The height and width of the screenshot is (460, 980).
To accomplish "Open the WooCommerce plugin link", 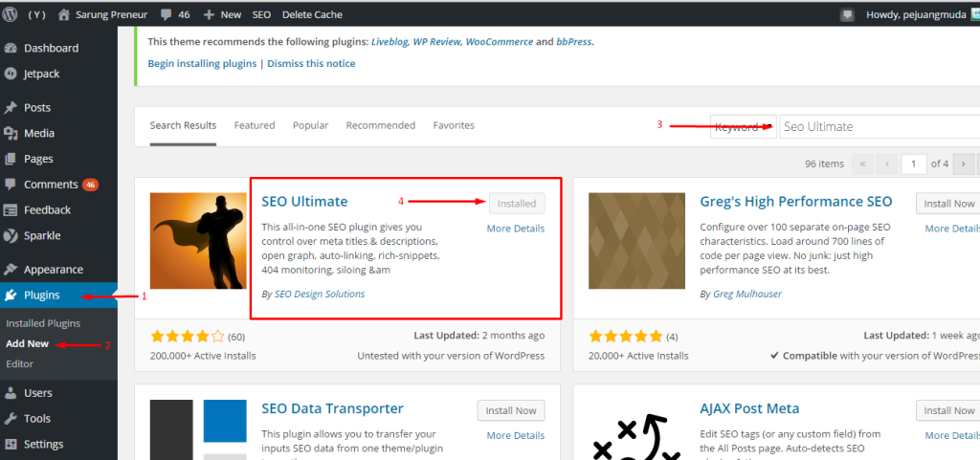I will 500,42.
